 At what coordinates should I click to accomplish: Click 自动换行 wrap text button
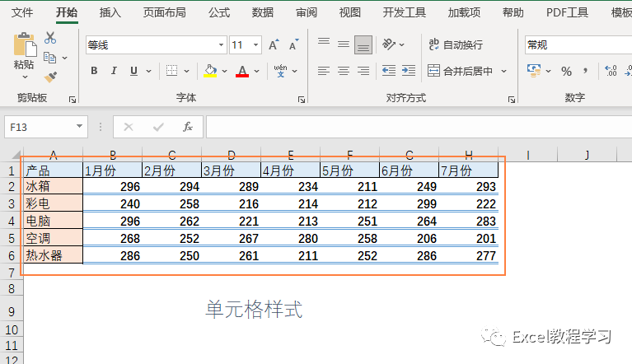tap(456, 44)
